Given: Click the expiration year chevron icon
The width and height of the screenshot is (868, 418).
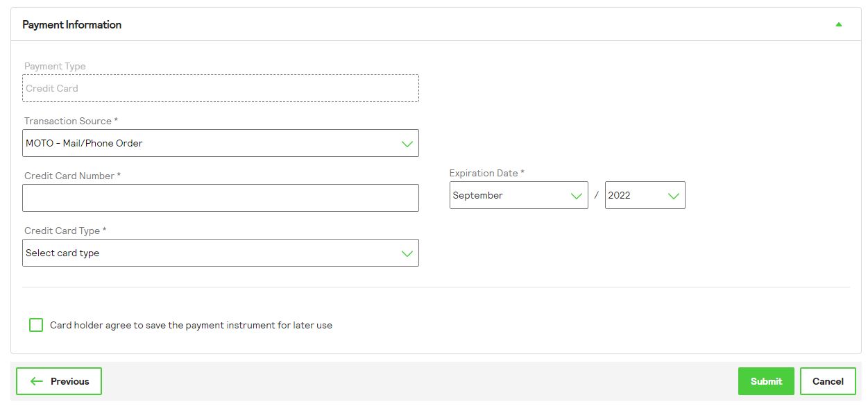Looking at the screenshot, I should (x=672, y=195).
